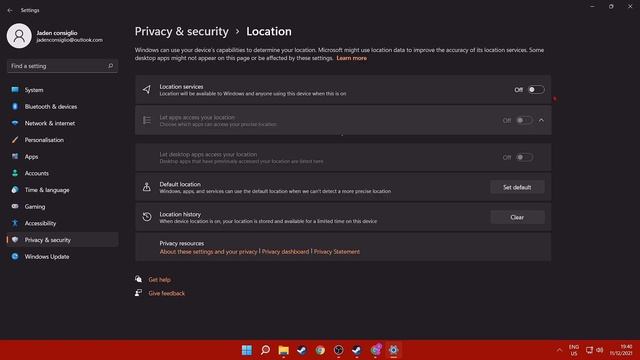Viewport: 640px width, 360px height.
Task: Open About these settings and your privacy
Action: [209, 251]
